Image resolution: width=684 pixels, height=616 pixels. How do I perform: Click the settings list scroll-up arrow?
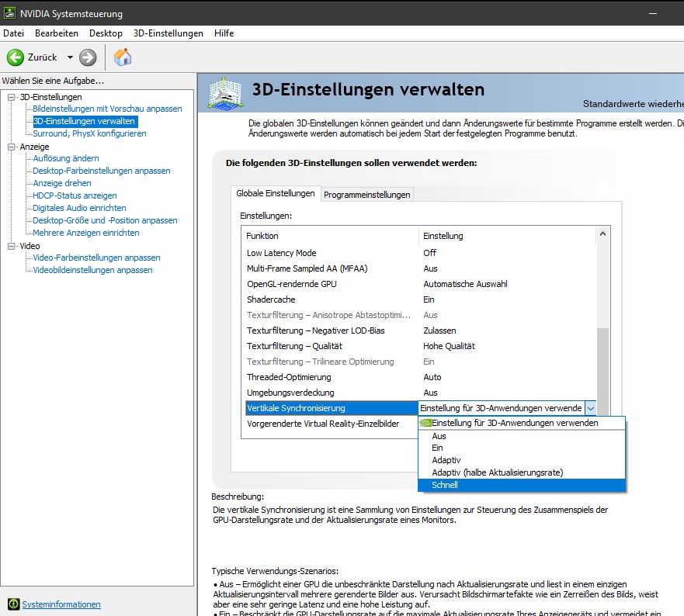click(602, 234)
